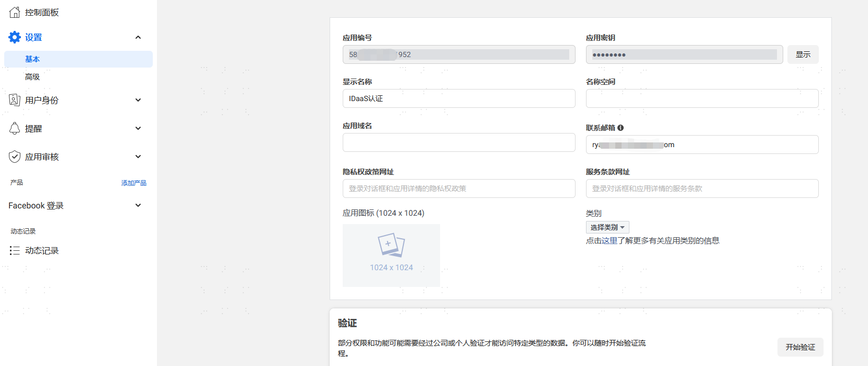Select the 基本 settings item
868x366 pixels.
coord(78,59)
